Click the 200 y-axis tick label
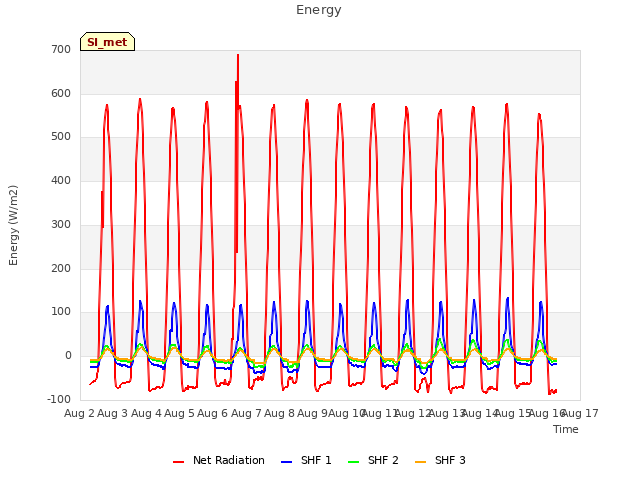The image size is (640, 480). [61, 269]
